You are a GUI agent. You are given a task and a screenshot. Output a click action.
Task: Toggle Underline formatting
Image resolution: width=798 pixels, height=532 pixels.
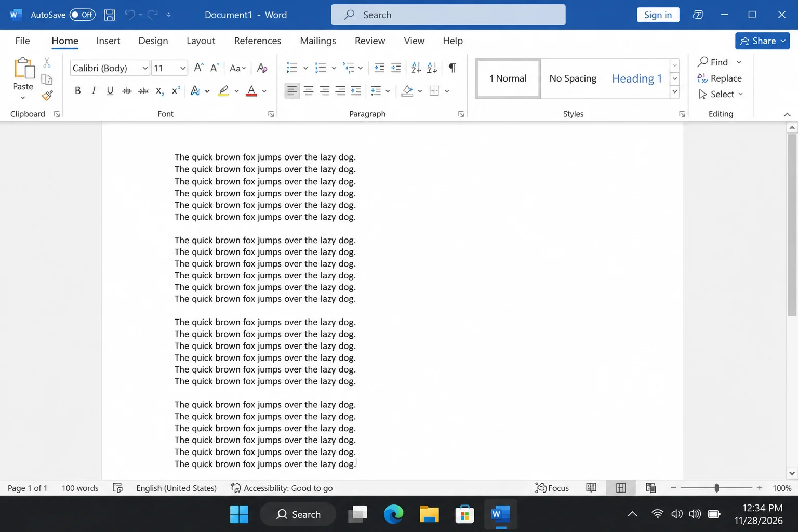tap(110, 91)
